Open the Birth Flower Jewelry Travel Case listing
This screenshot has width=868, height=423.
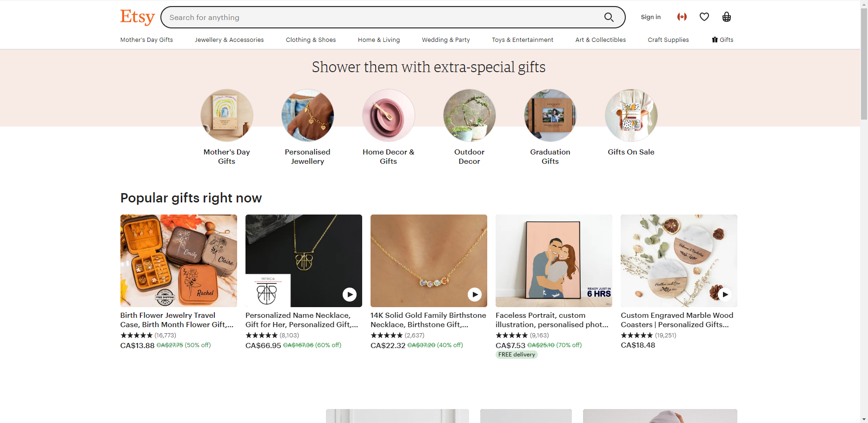click(177, 320)
